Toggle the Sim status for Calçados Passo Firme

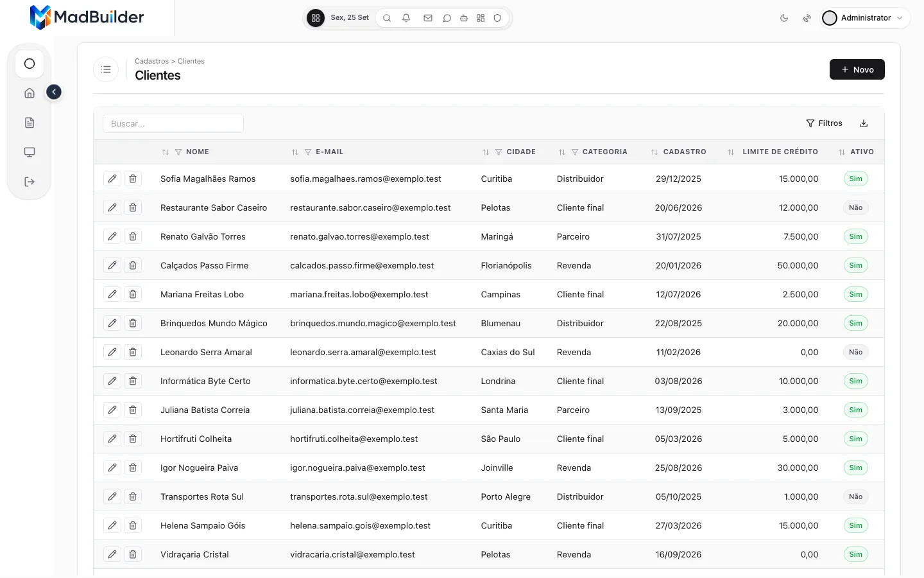855,265
